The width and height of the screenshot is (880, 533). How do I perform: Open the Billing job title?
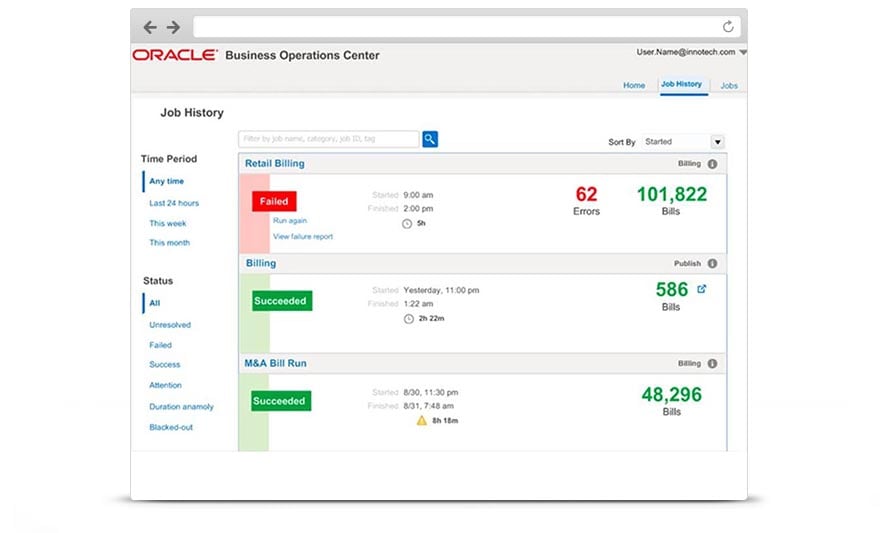pos(260,263)
